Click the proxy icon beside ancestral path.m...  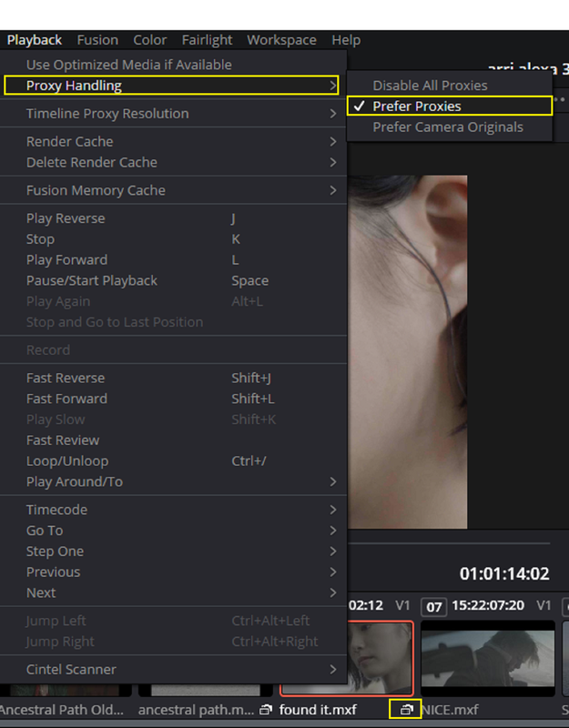tap(265, 710)
